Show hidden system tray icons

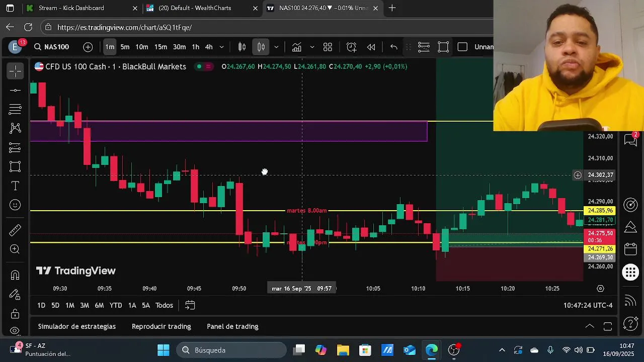502,350
